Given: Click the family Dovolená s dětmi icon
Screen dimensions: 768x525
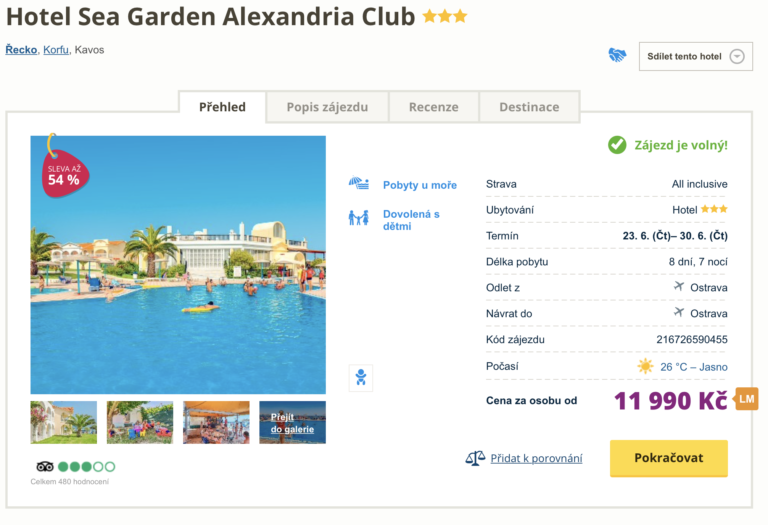Looking at the screenshot, I should click(x=358, y=217).
